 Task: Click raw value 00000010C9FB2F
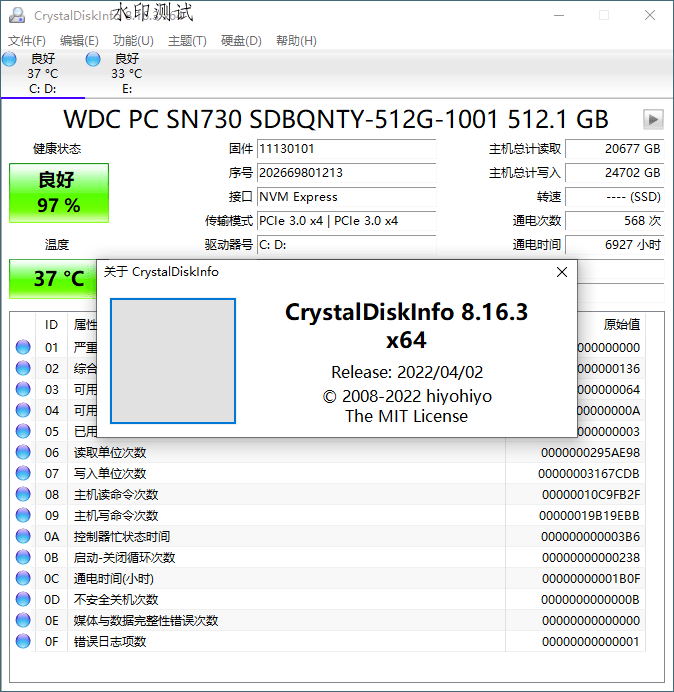tap(591, 494)
